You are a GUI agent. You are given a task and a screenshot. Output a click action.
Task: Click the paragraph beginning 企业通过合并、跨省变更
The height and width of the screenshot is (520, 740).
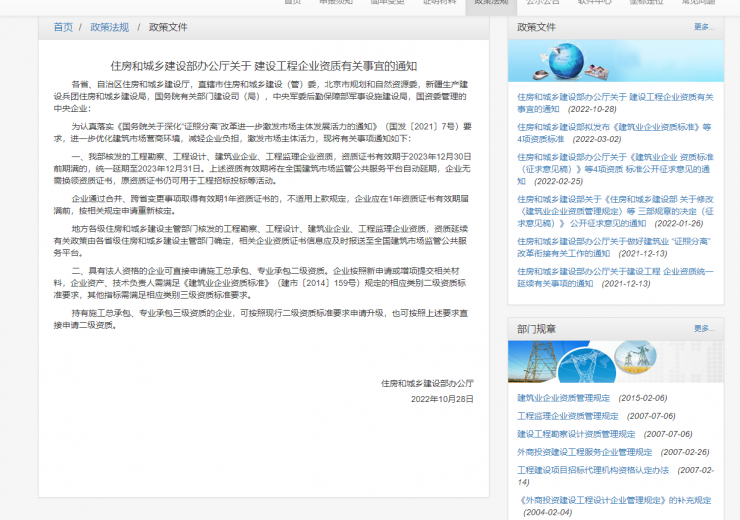[x=261, y=205]
